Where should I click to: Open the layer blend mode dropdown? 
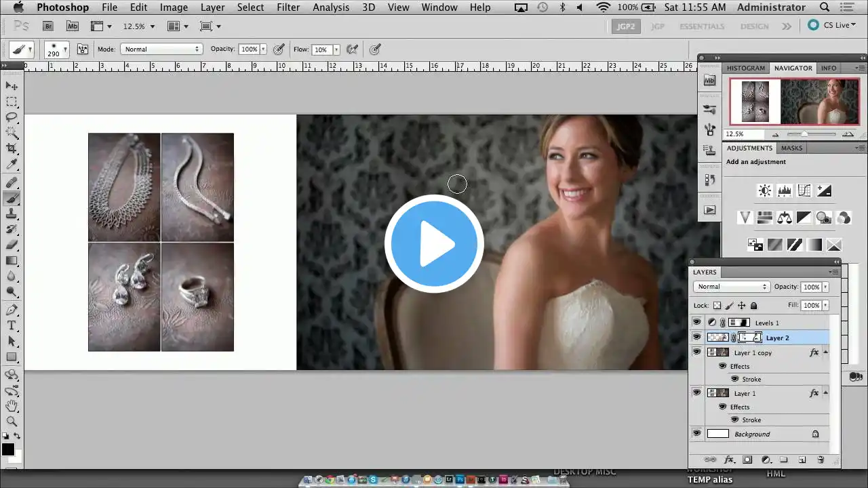click(x=731, y=287)
